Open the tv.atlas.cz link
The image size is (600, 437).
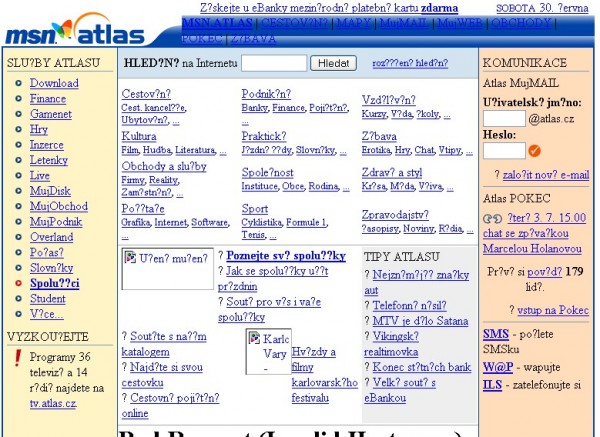coord(53,403)
